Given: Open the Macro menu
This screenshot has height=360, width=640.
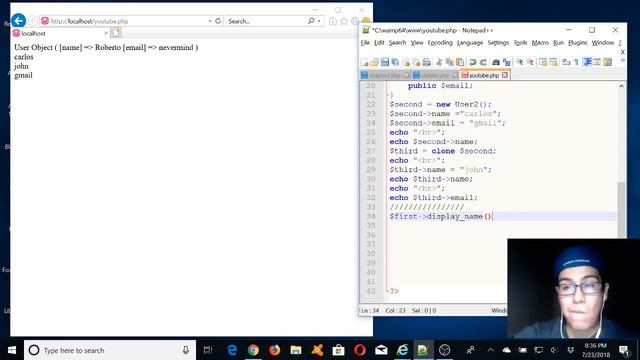Looking at the screenshot, I should coord(540,43).
